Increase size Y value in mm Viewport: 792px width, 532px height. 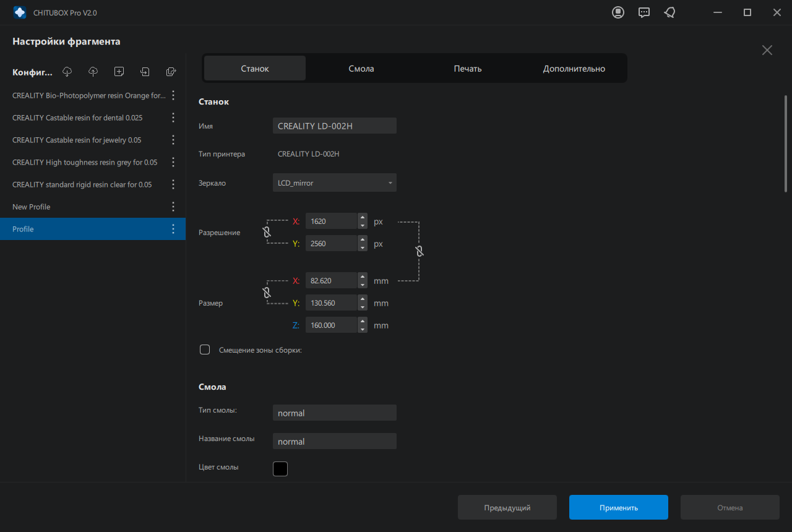click(363, 299)
